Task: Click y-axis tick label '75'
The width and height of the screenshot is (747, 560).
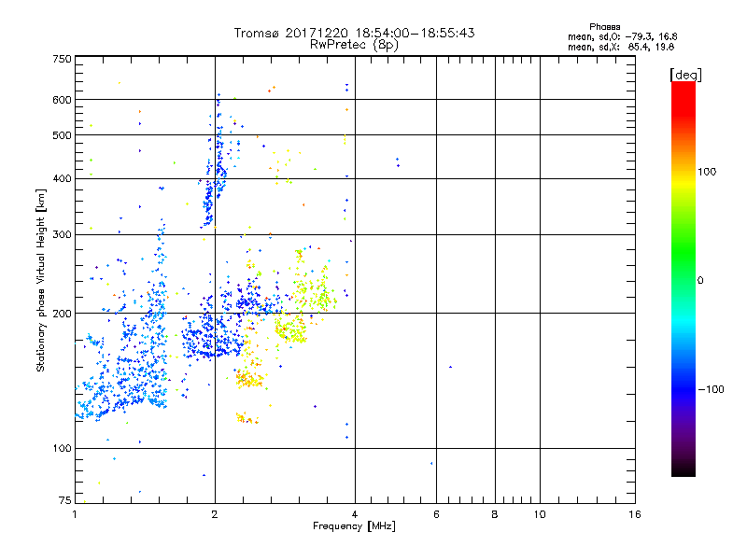Action: click(x=65, y=500)
